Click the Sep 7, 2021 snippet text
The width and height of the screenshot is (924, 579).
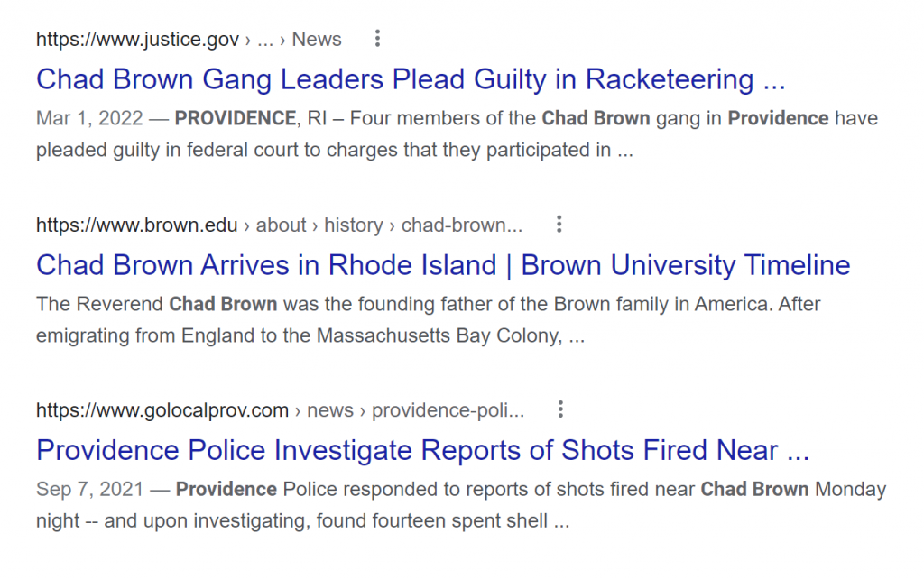(x=89, y=490)
